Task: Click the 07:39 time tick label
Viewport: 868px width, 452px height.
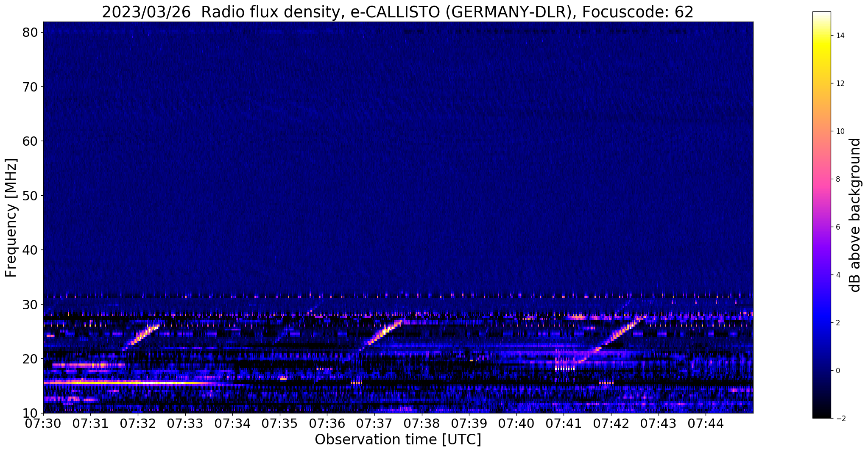Action: point(469,423)
